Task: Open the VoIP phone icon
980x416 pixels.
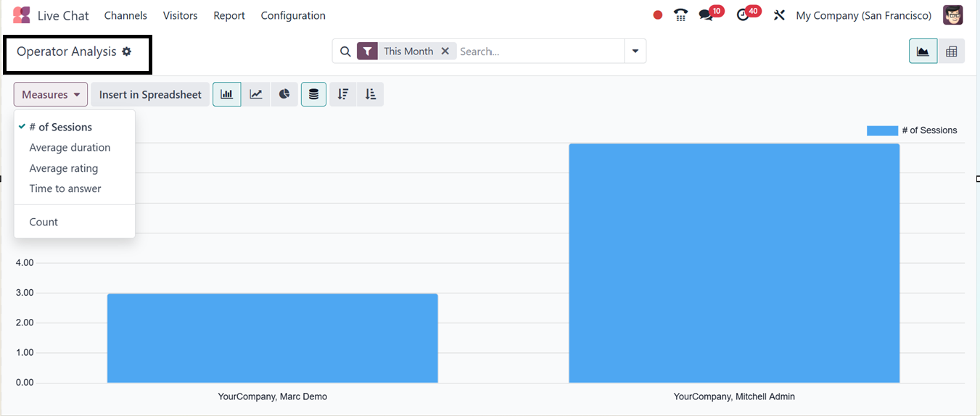Action: coord(680,15)
